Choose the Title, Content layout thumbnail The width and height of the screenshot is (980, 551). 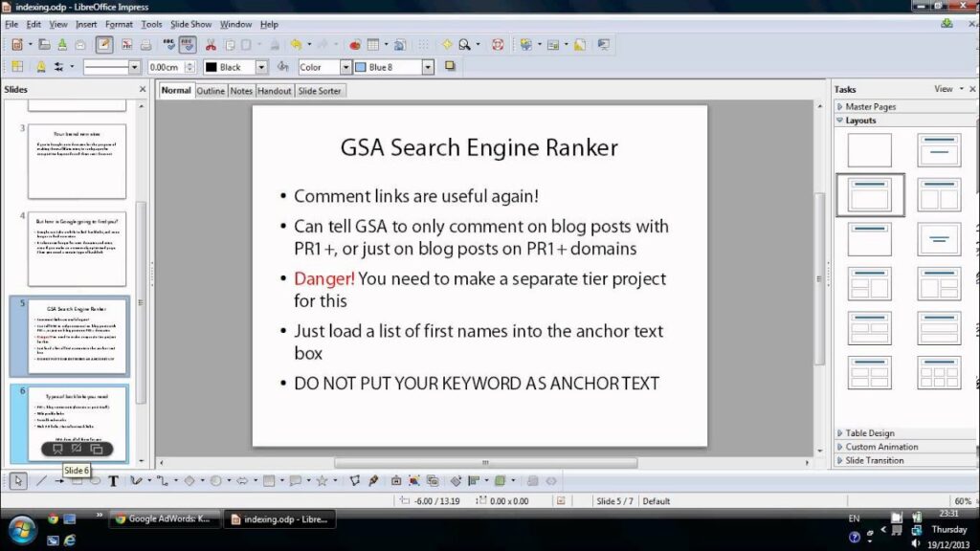pyautogui.click(x=869, y=195)
